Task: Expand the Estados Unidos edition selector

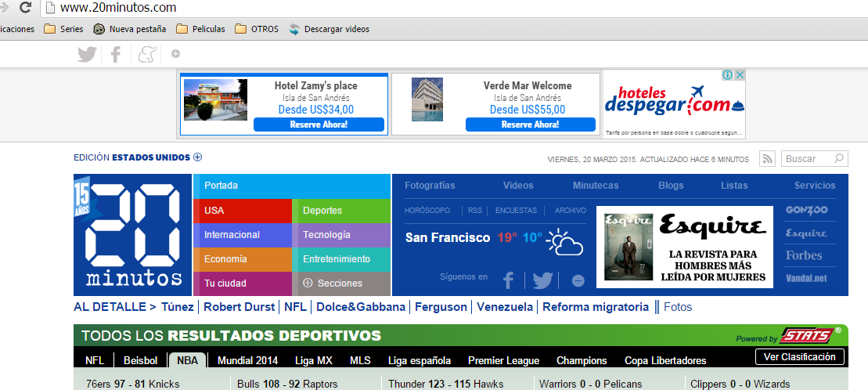Action: tap(197, 157)
